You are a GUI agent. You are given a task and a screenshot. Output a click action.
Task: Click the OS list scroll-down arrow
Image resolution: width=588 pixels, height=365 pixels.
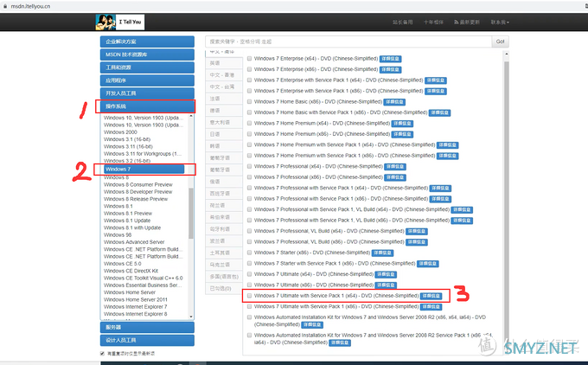coord(191,317)
